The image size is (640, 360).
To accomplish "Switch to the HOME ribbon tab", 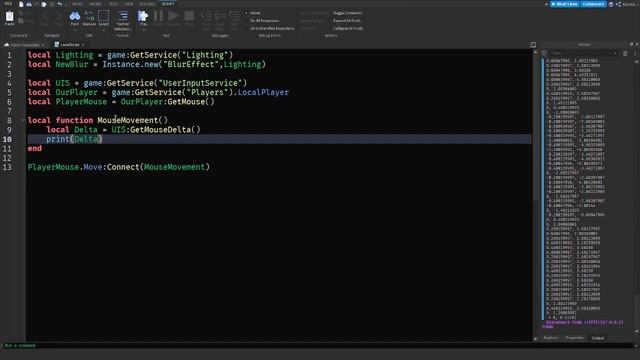I will pyautogui.click(x=77, y=4).
